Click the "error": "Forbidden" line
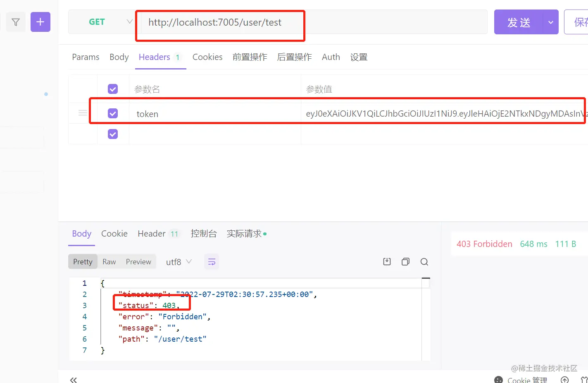The width and height of the screenshot is (588, 383). (x=164, y=316)
